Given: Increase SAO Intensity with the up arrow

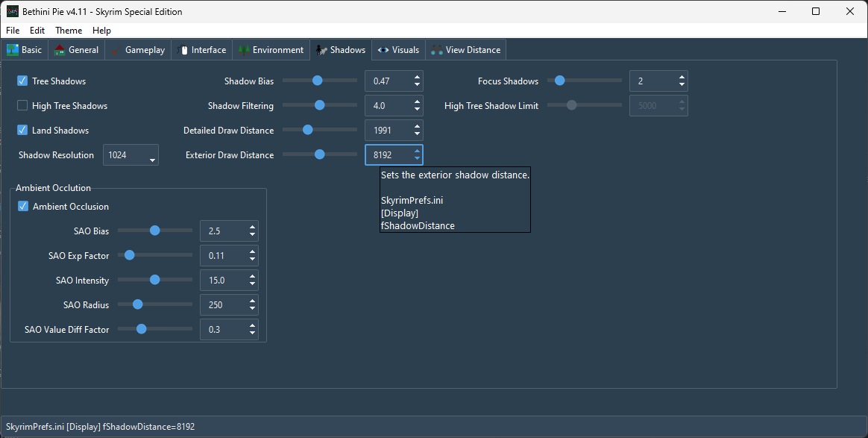Looking at the screenshot, I should pyautogui.click(x=253, y=277).
